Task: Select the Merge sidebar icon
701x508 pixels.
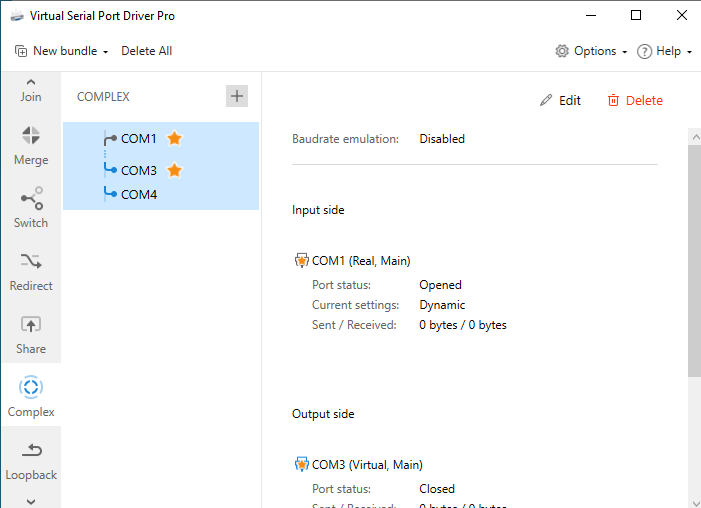Action: point(31,135)
